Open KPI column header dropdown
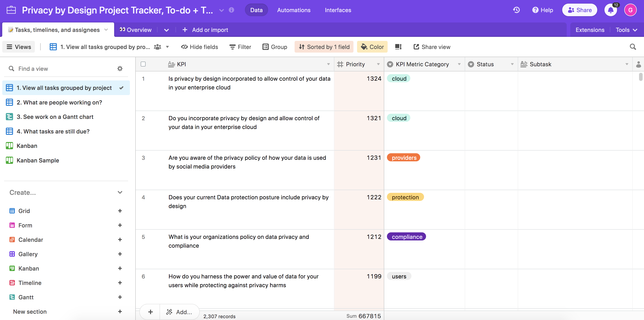Viewport: 644px width, 320px height. pos(328,64)
